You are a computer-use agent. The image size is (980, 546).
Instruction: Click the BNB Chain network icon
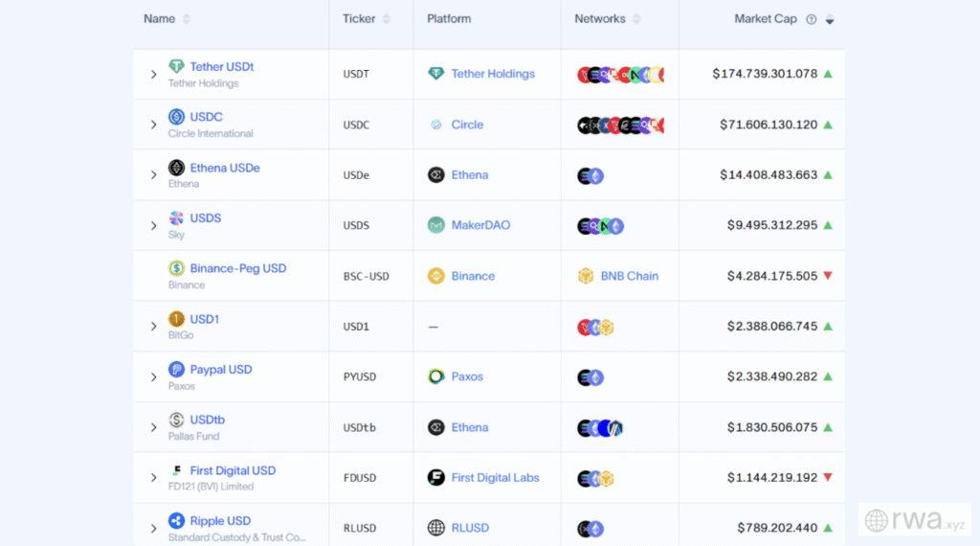(x=585, y=276)
